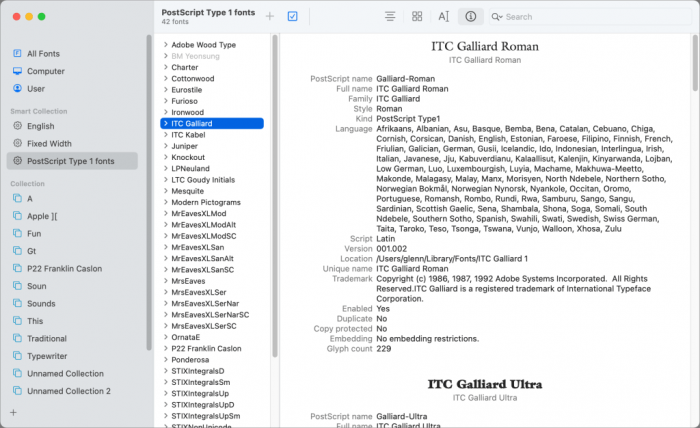Select Furioso in the font list
The image size is (700, 428).
click(x=184, y=101)
